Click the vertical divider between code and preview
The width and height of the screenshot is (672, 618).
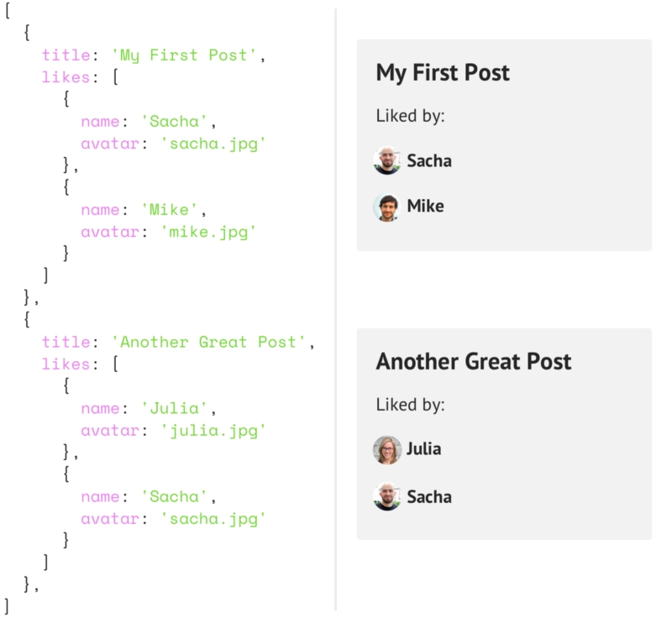coord(336,309)
